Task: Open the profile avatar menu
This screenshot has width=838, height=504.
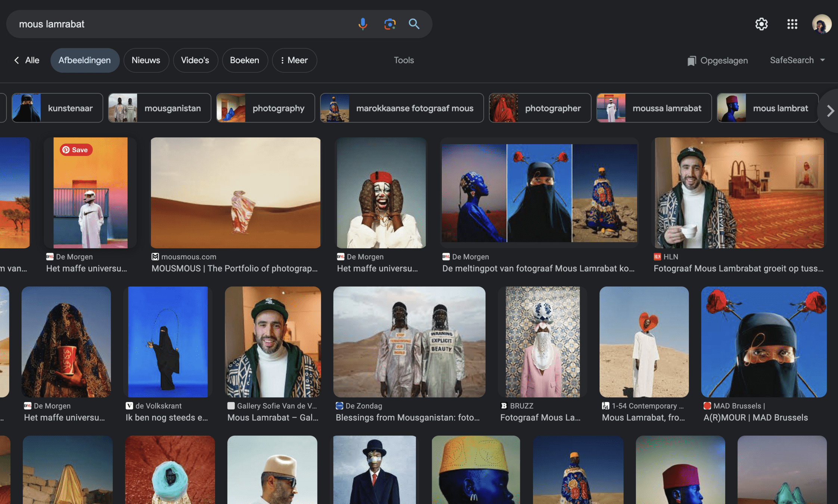Action: 821,24
